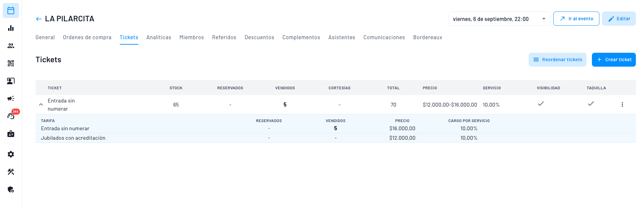The height and width of the screenshot is (208, 644).
Task: Click the Reordenar tickets button
Action: (x=557, y=60)
